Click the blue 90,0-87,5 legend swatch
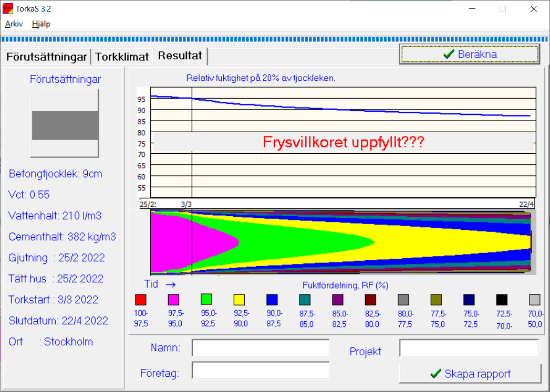 click(272, 300)
